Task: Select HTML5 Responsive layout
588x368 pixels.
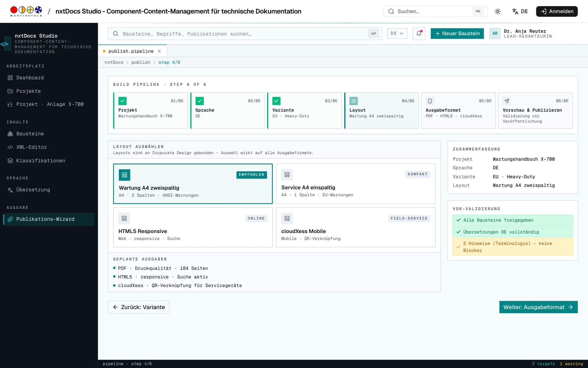Action: [193, 227]
